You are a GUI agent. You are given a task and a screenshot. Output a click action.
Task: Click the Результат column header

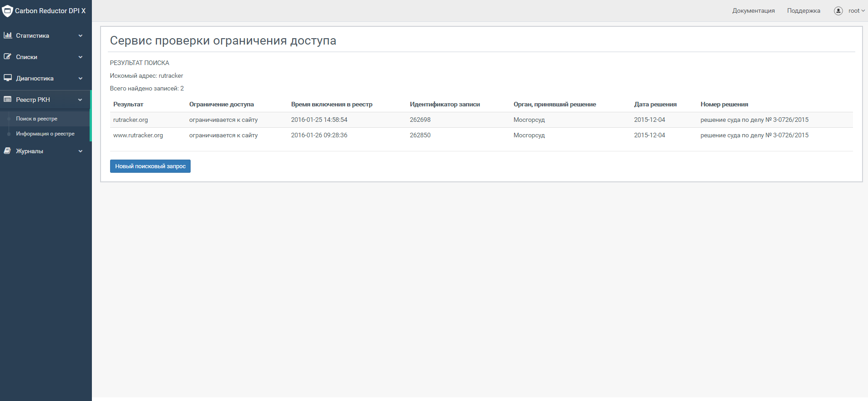click(x=128, y=104)
